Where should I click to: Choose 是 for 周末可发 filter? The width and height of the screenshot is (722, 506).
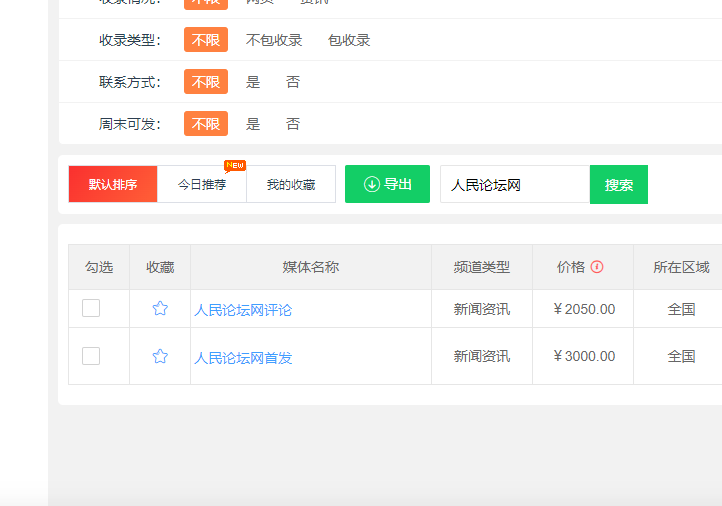click(x=253, y=124)
